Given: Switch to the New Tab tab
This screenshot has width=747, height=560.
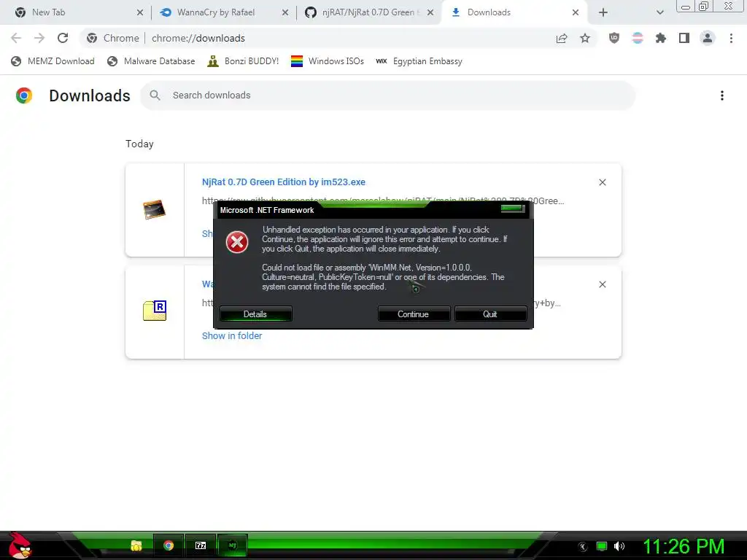Looking at the screenshot, I should 79,12.
